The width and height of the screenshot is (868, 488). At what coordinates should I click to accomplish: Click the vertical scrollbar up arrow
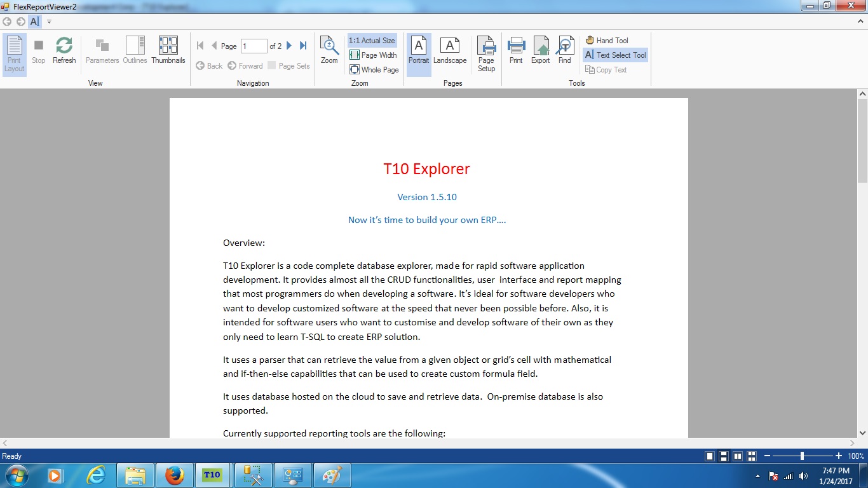coord(862,94)
